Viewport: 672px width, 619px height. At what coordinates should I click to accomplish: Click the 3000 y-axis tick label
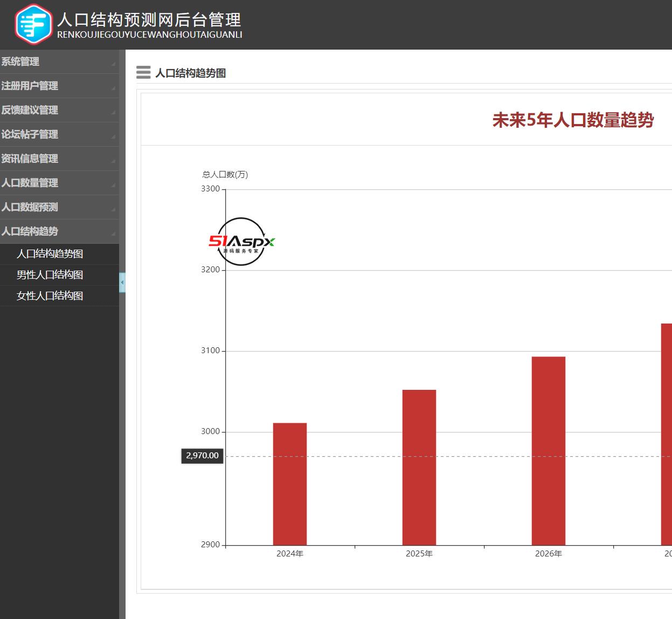click(211, 431)
